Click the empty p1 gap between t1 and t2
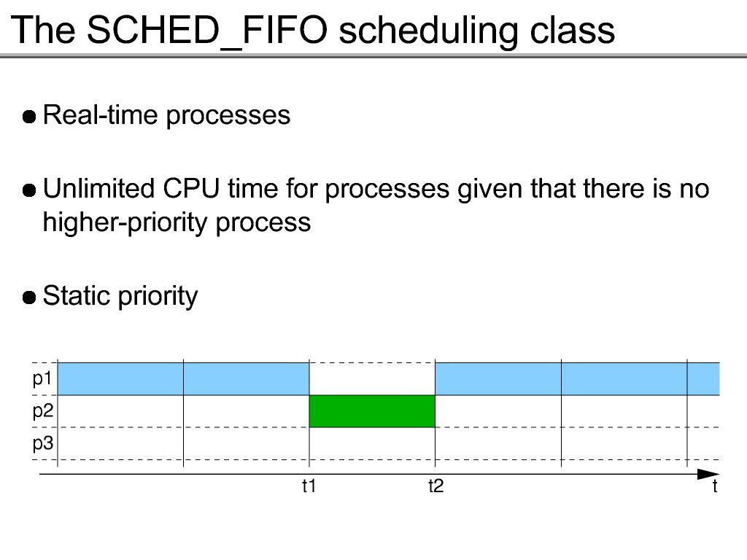Viewport: 747px width, 560px height. tap(372, 379)
